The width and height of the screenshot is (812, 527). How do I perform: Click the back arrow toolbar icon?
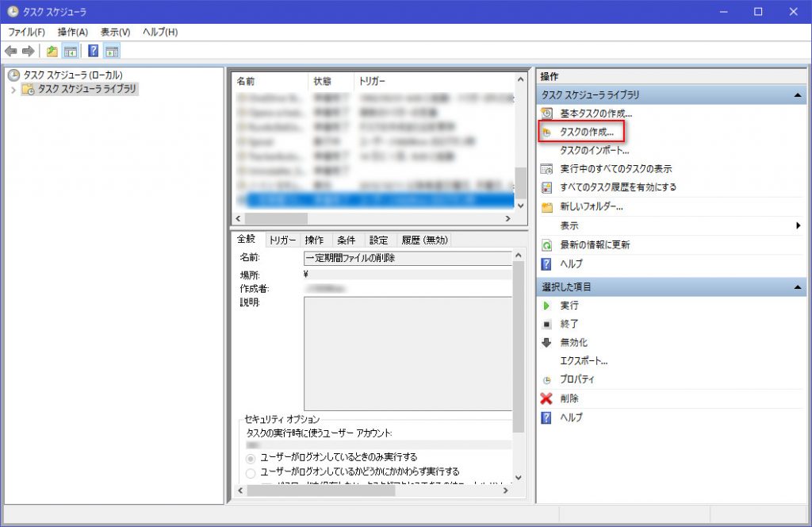click(10, 52)
